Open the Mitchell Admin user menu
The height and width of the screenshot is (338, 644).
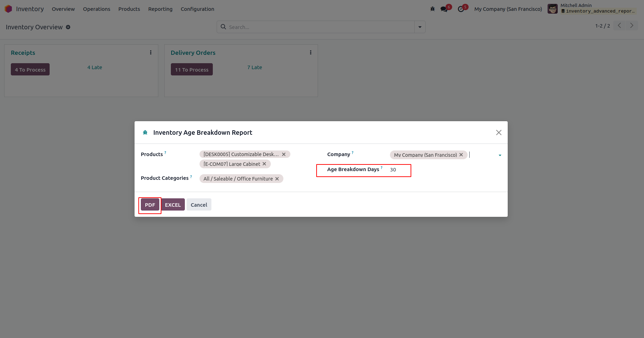591,9
